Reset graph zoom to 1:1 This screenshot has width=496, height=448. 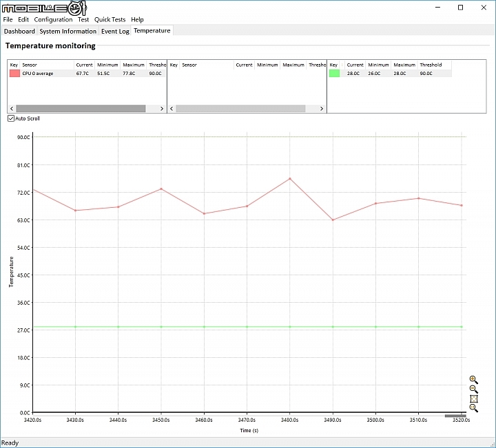(x=473, y=408)
